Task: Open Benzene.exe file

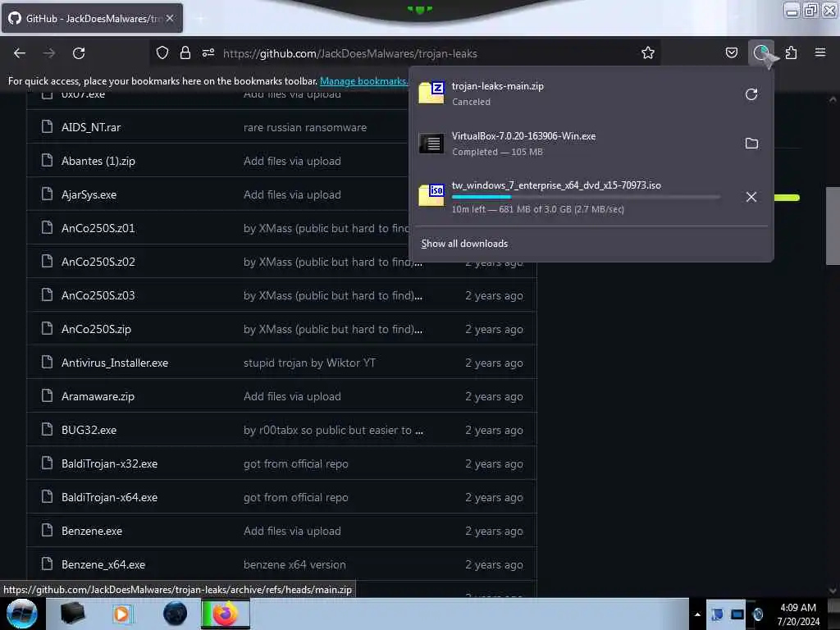Action: [x=92, y=532]
